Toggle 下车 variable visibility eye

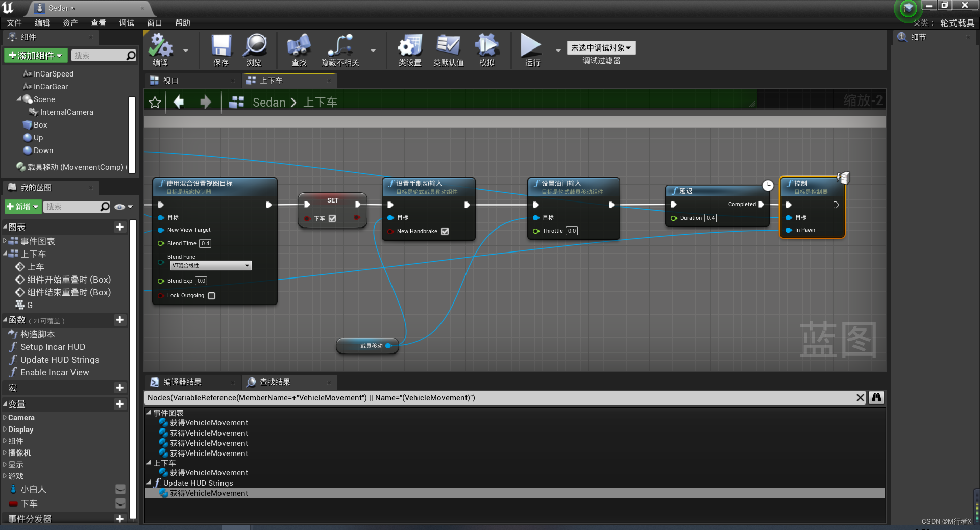(120, 503)
